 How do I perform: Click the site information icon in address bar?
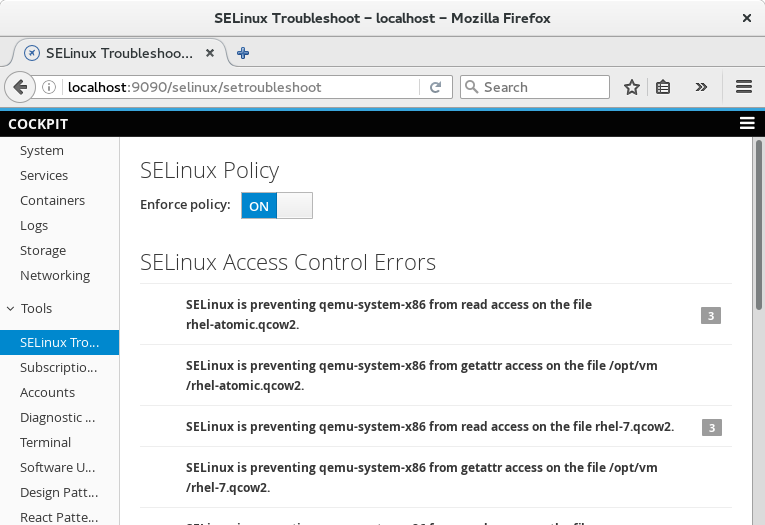click(49, 87)
